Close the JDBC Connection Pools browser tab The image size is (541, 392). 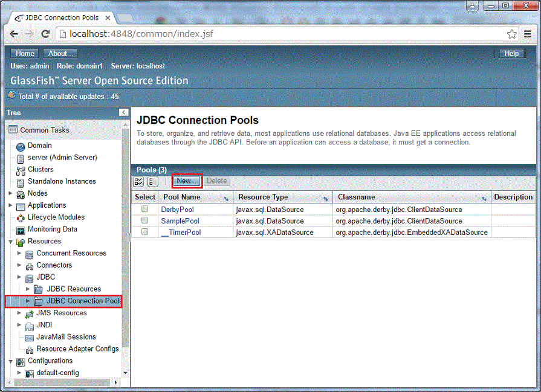[108, 18]
